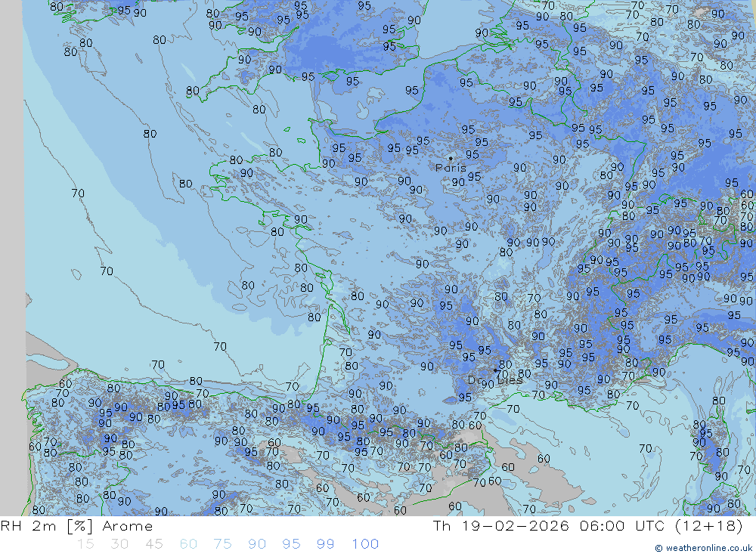Select legend value 95

(291, 544)
